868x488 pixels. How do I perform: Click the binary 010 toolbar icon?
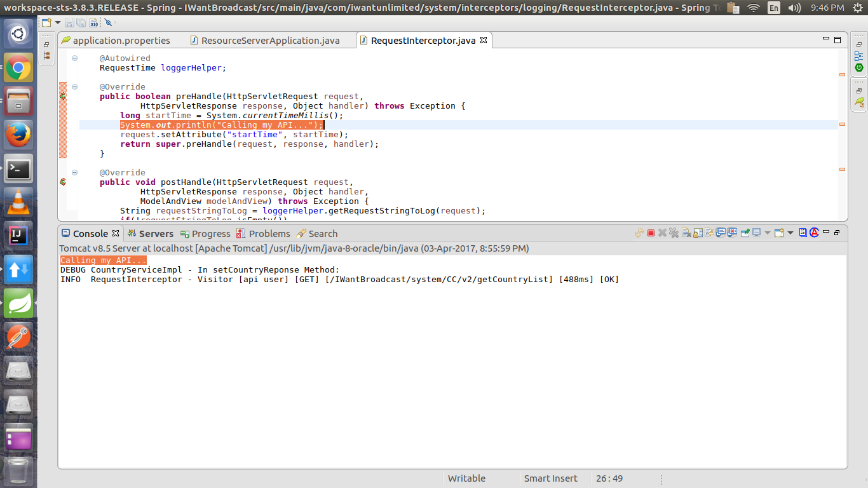pos(93,23)
